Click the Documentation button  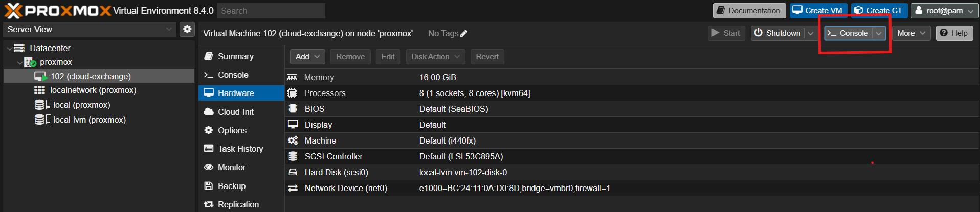[x=749, y=10]
